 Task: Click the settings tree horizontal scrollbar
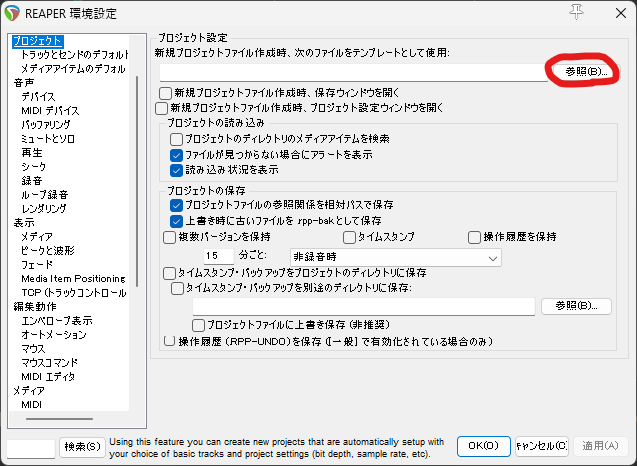click(x=59, y=419)
